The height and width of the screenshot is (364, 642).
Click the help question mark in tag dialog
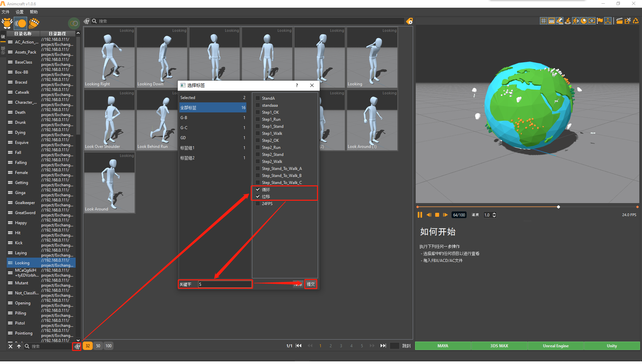pos(297,85)
